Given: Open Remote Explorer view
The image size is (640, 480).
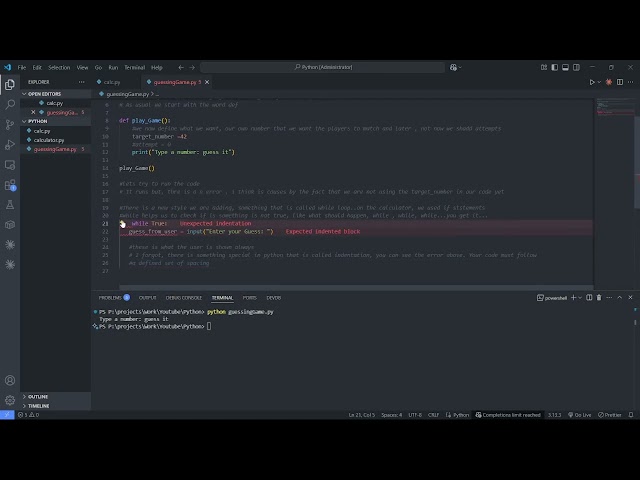Looking at the screenshot, I should pyautogui.click(x=10, y=165).
